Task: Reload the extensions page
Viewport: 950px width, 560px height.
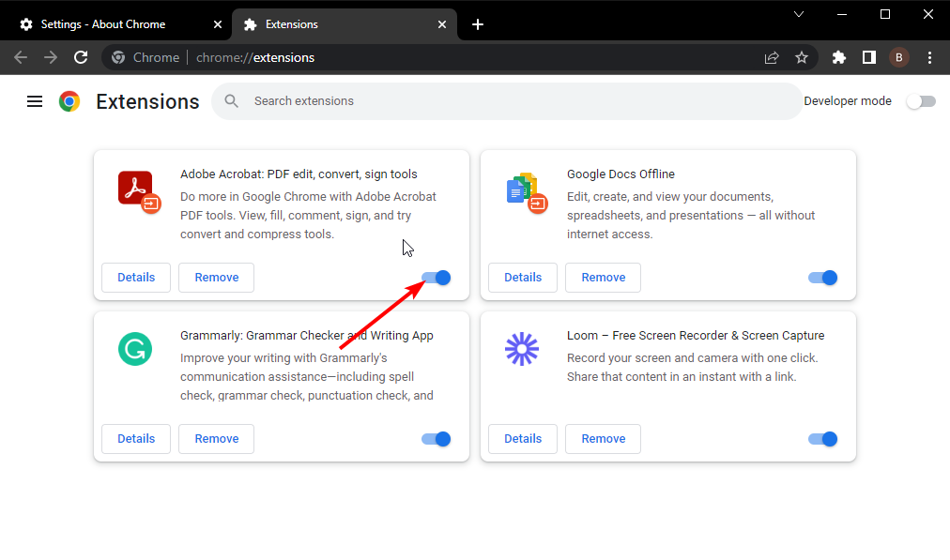Action: point(81,57)
